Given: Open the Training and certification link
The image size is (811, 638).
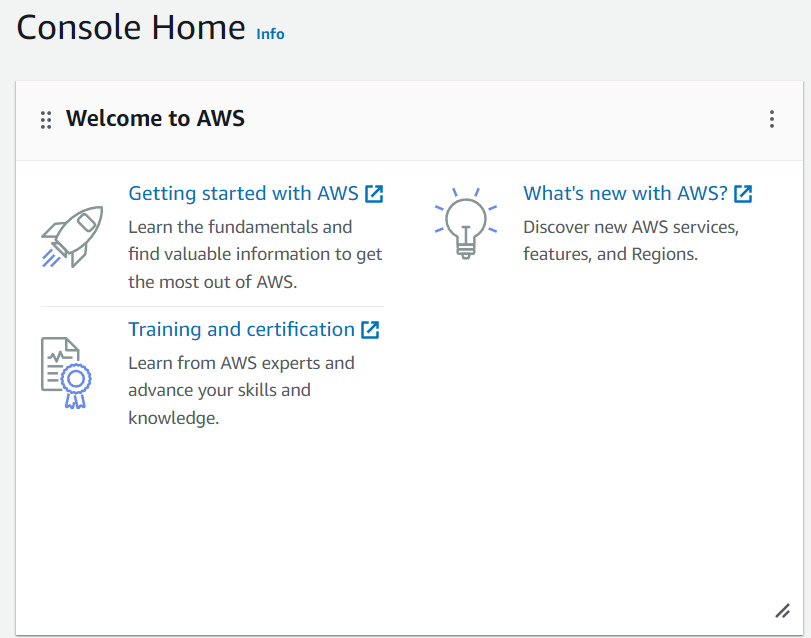Looking at the screenshot, I should coord(241,330).
